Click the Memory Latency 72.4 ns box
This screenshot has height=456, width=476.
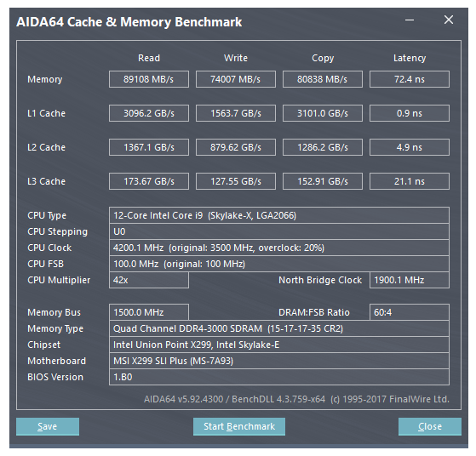coord(410,79)
